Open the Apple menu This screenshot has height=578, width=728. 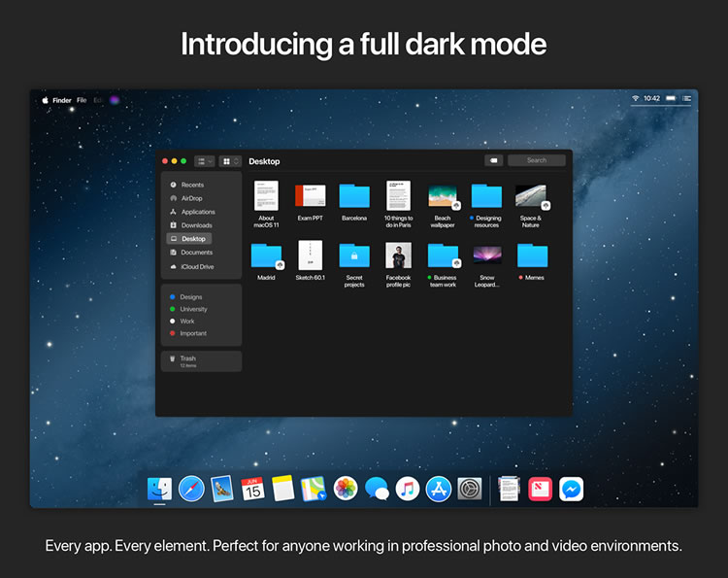(x=44, y=100)
